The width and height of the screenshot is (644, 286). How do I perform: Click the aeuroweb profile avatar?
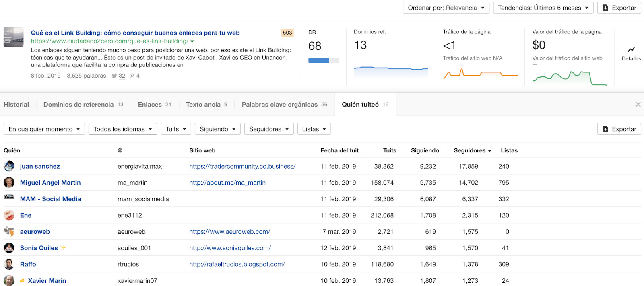pyautogui.click(x=9, y=232)
